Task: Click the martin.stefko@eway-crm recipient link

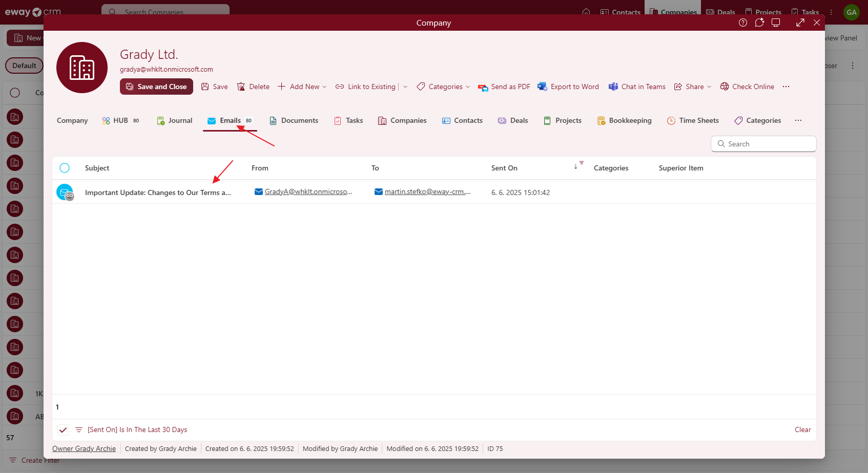Action: pyautogui.click(x=428, y=192)
